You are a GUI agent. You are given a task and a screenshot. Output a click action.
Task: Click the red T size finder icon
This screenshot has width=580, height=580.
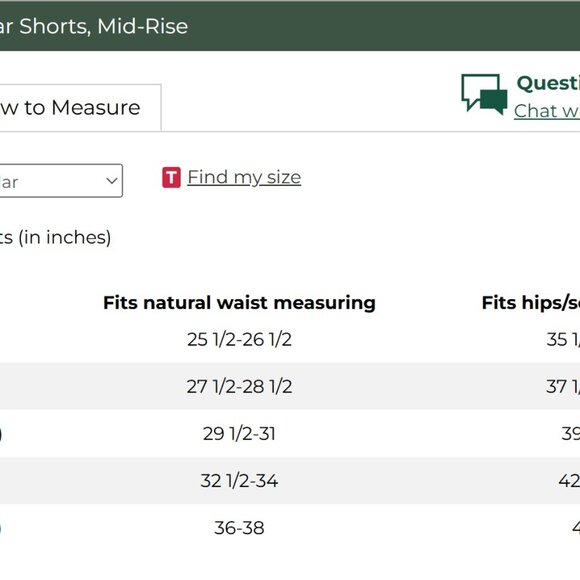click(171, 178)
